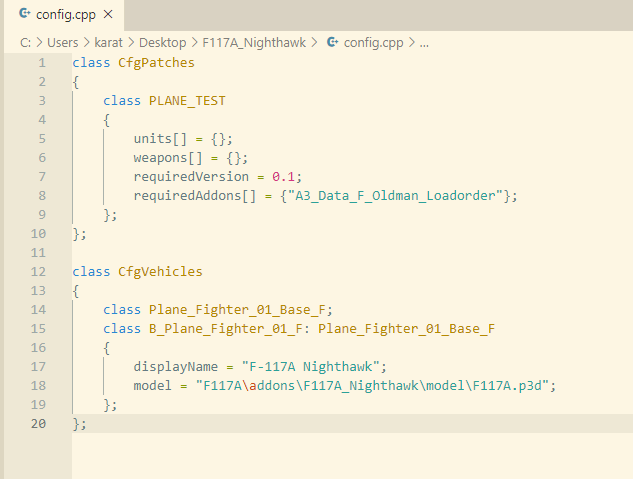Click the C++ icon in the breadcrumb
633x479 pixels.
[332, 42]
